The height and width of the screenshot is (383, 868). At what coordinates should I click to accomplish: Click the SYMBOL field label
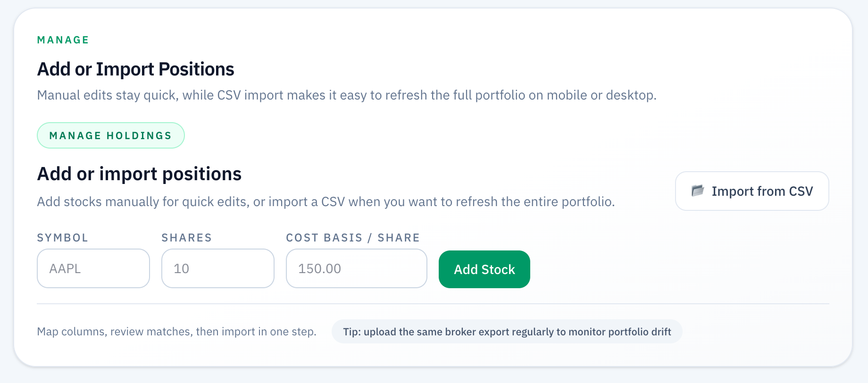(63, 238)
